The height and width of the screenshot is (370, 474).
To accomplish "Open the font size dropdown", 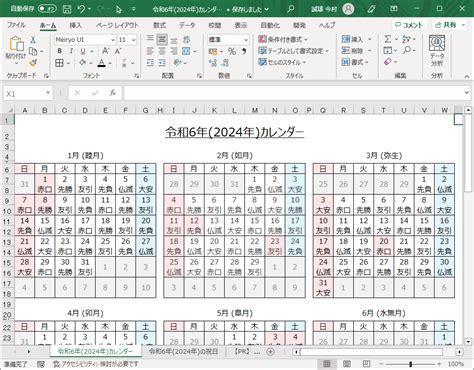I will (x=134, y=40).
